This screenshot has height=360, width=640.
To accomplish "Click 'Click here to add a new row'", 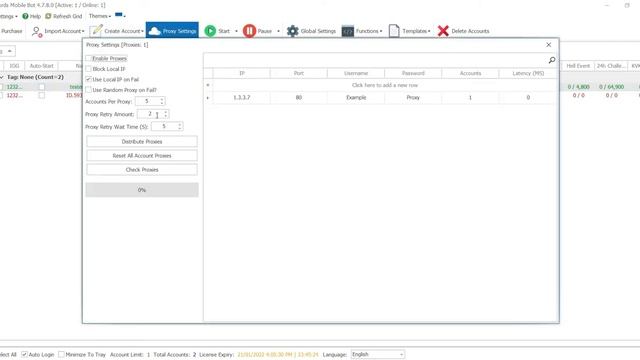I will [x=384, y=85].
